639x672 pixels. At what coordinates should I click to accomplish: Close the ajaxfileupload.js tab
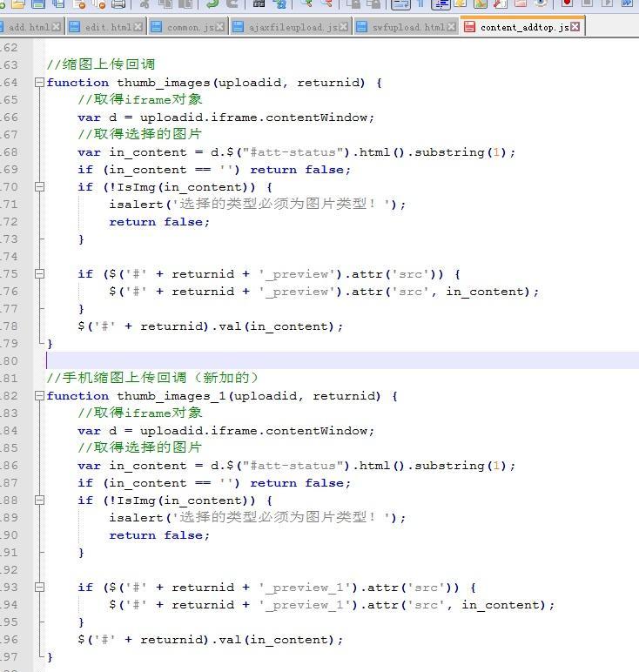343,27
